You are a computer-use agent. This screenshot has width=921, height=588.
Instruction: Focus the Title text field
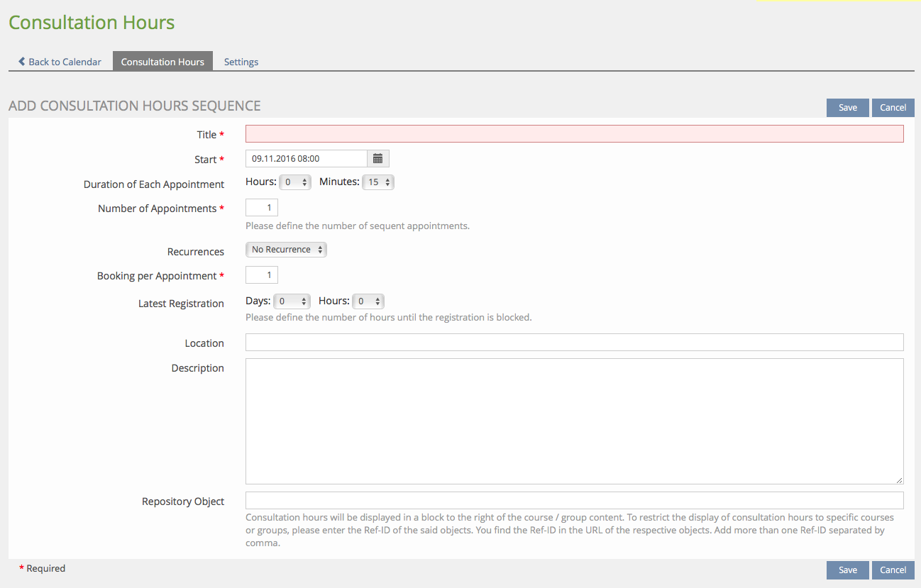tap(574, 134)
